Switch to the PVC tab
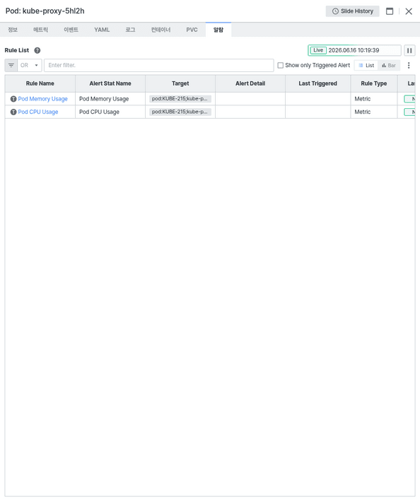Image resolution: width=420 pixels, height=504 pixels. coord(192,30)
